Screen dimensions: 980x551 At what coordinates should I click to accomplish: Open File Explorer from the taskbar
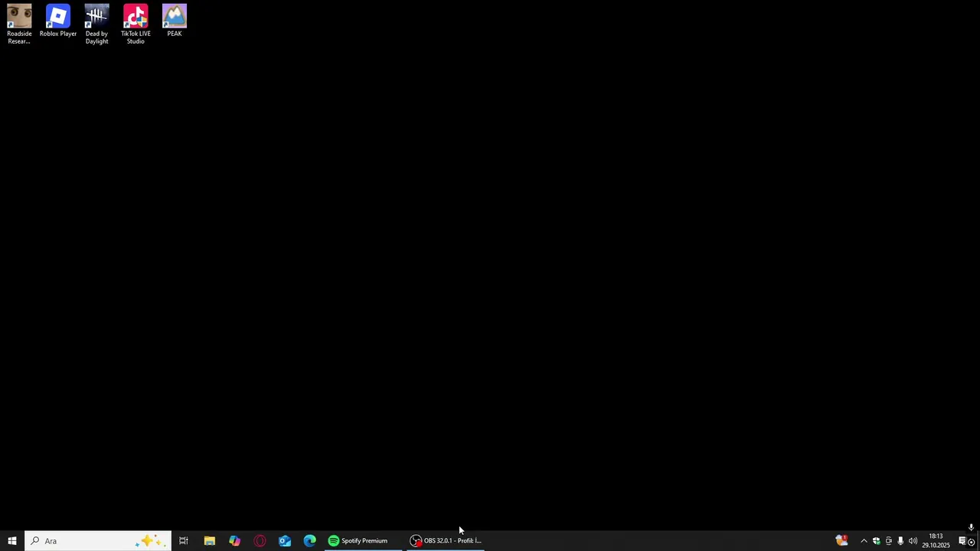[x=209, y=541]
